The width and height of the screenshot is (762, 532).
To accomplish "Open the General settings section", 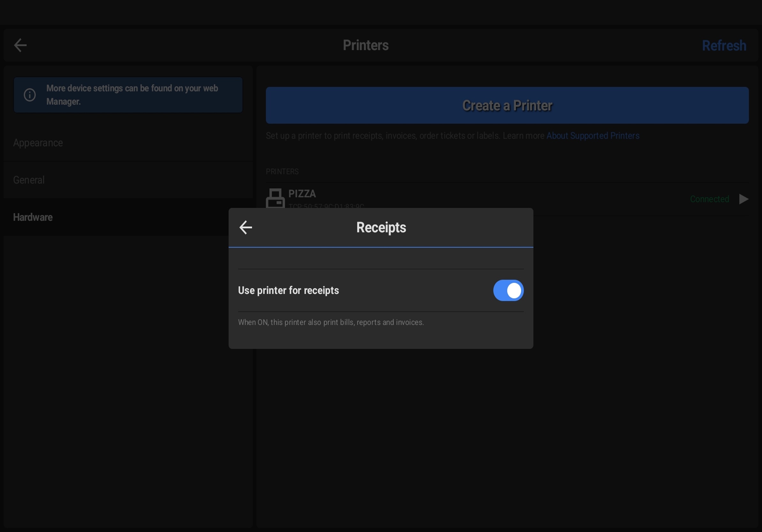I will [x=29, y=180].
